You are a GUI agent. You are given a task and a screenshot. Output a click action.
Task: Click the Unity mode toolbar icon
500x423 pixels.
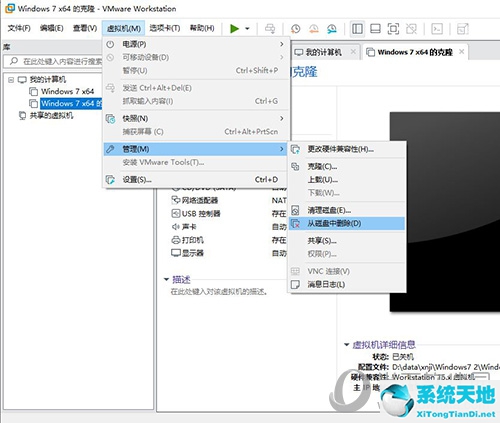click(x=411, y=29)
